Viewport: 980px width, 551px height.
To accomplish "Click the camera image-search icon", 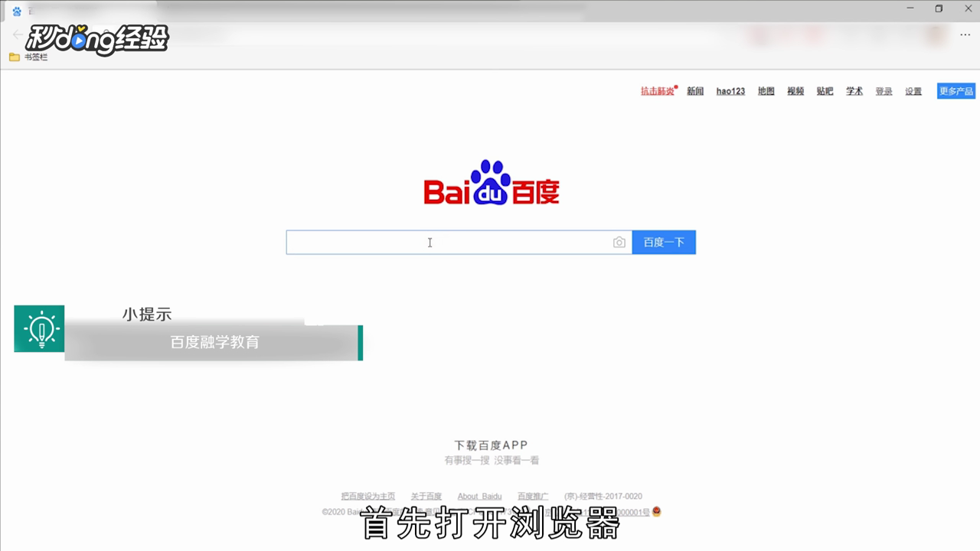I will click(619, 243).
